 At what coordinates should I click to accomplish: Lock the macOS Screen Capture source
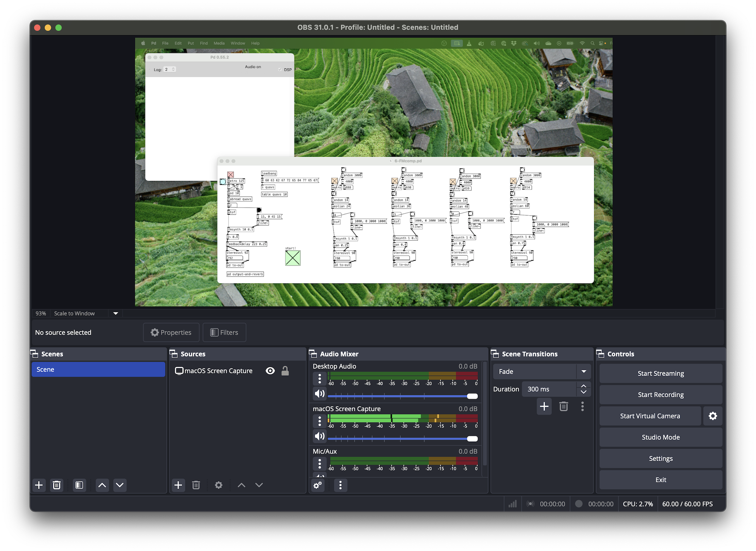(285, 371)
